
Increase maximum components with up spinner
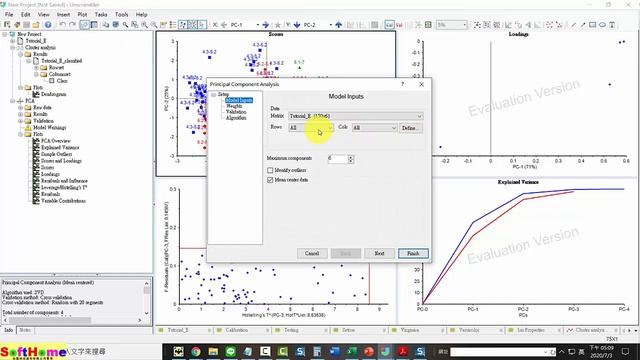point(351,157)
